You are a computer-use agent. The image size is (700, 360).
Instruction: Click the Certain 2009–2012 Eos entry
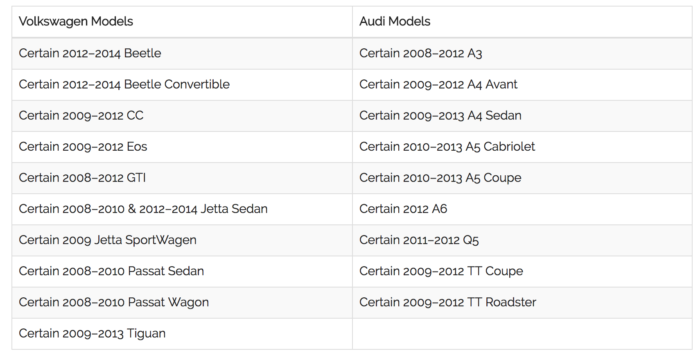pos(182,147)
